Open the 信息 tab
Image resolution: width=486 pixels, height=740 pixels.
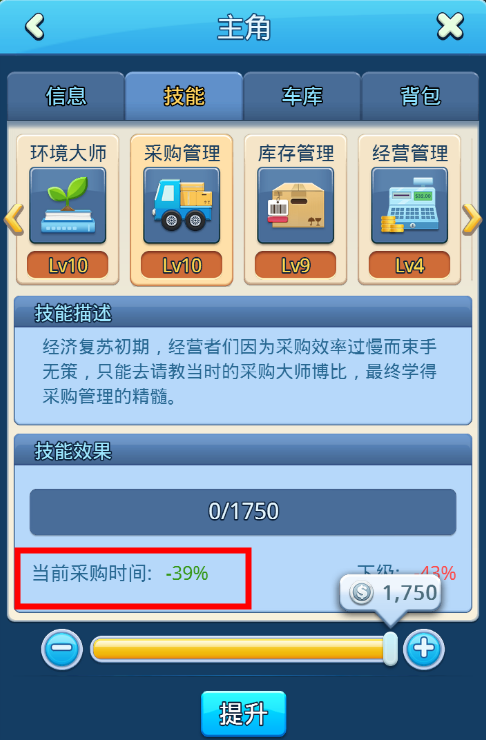click(66, 96)
